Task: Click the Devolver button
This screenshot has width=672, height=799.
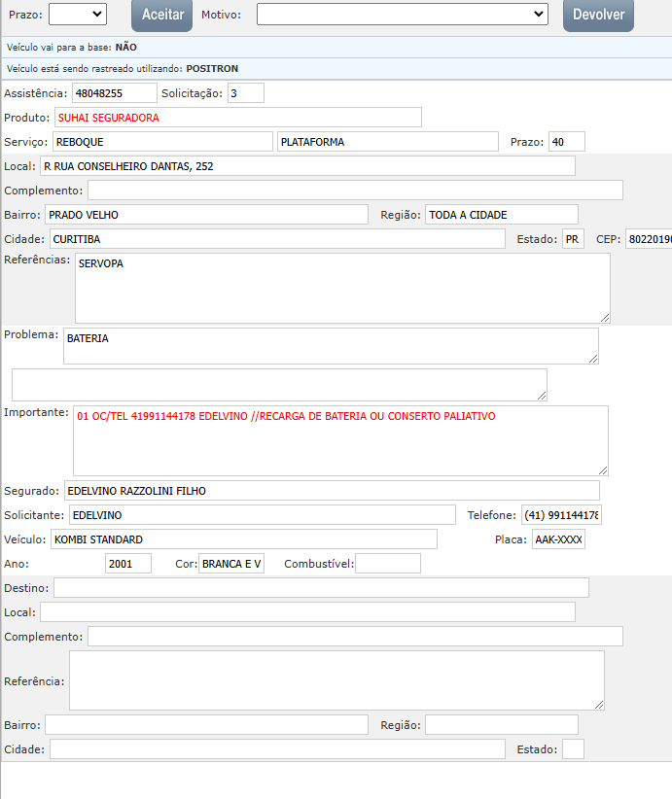Action: tap(599, 15)
